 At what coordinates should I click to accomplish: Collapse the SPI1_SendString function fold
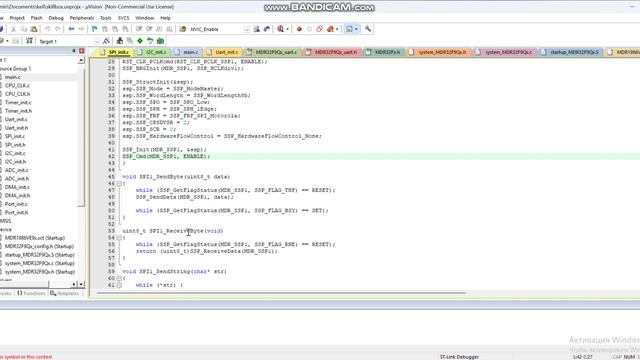(119, 278)
